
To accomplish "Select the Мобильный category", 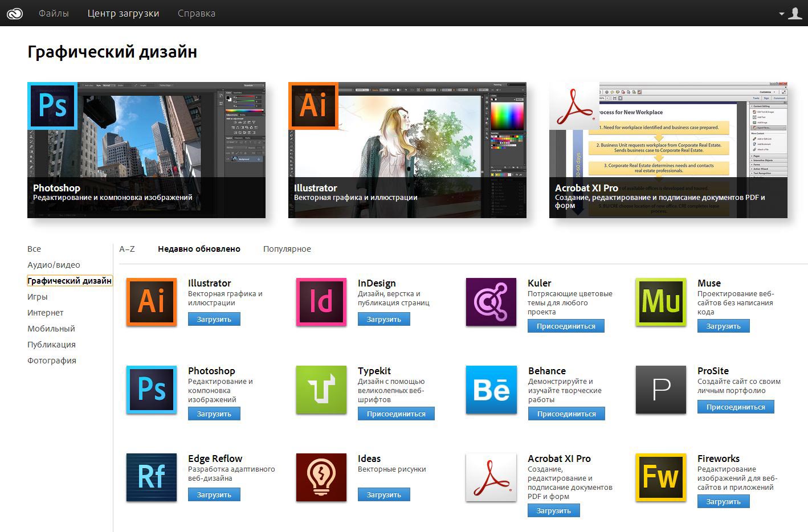I will (x=51, y=329).
